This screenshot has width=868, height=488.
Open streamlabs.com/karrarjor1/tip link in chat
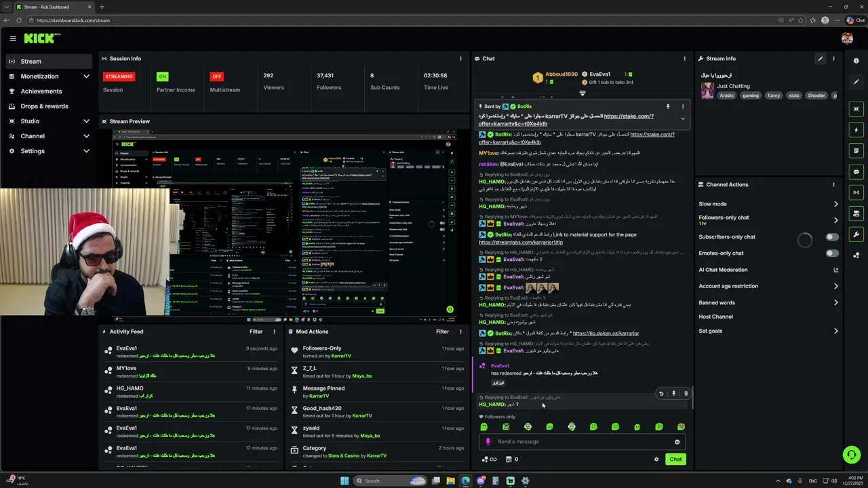click(x=521, y=243)
